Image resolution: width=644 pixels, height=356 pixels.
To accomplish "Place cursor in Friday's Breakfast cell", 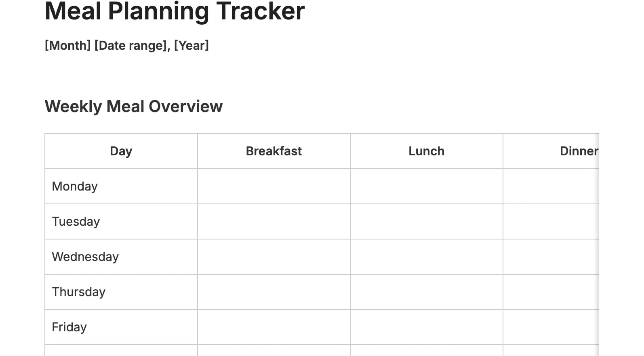I will click(274, 327).
